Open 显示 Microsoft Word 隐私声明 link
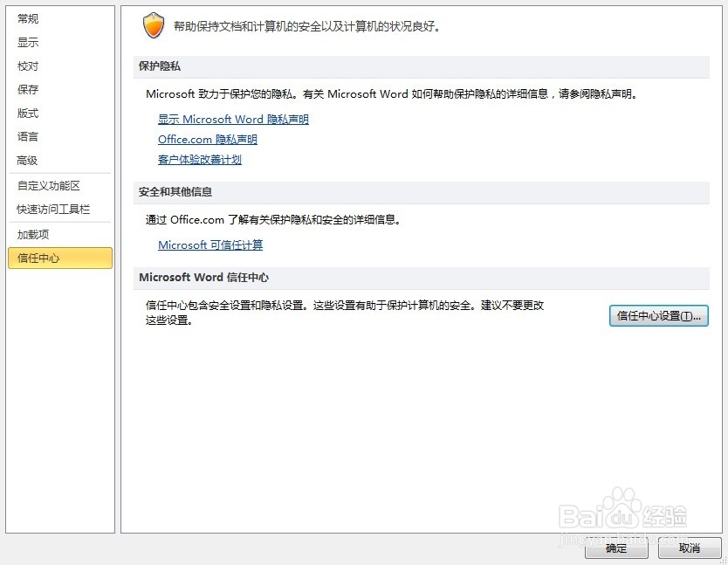The width and height of the screenshot is (728, 565). pyautogui.click(x=233, y=120)
